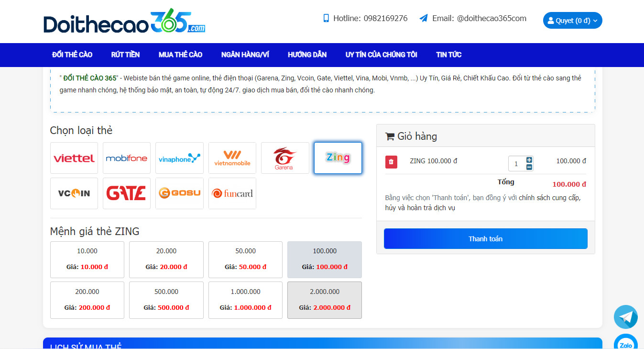Click the hotline phone icon
The height and width of the screenshot is (349, 644).
click(326, 18)
